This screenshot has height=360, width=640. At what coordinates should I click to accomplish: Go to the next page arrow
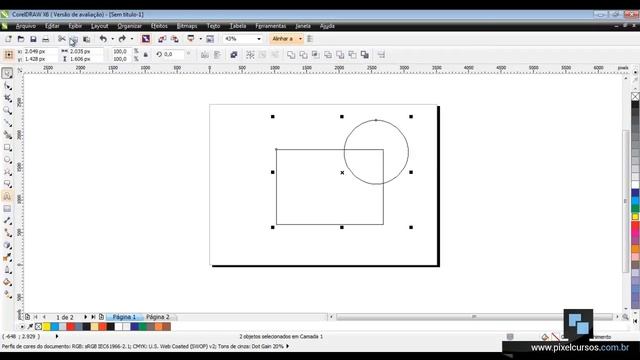[85, 317]
